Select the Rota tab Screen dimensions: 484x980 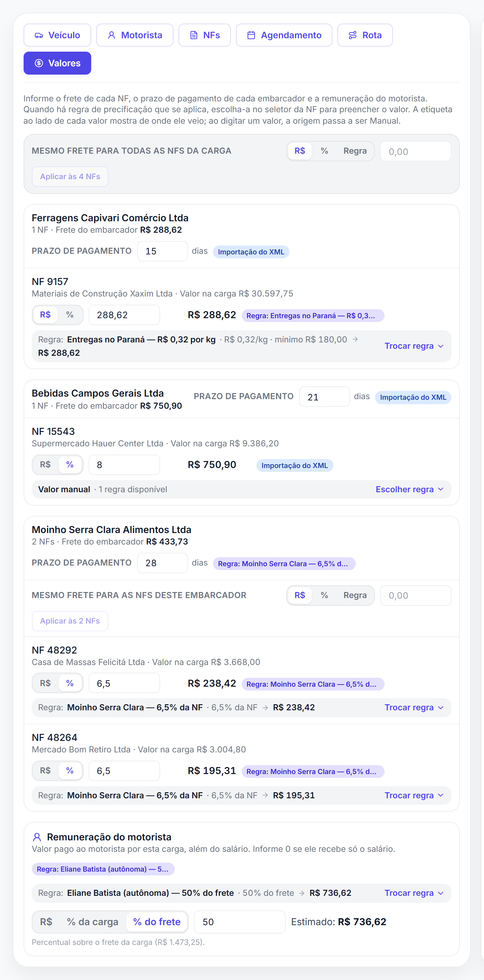365,35
